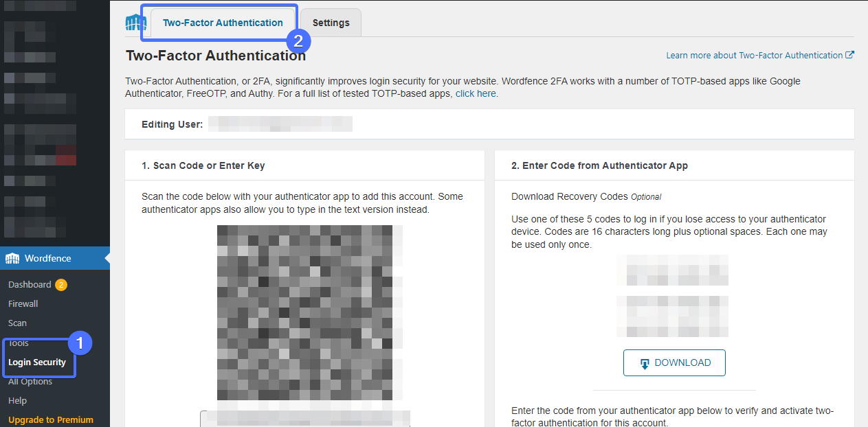Open the Firewall page
Screen dimensions: 868x427
pos(23,303)
